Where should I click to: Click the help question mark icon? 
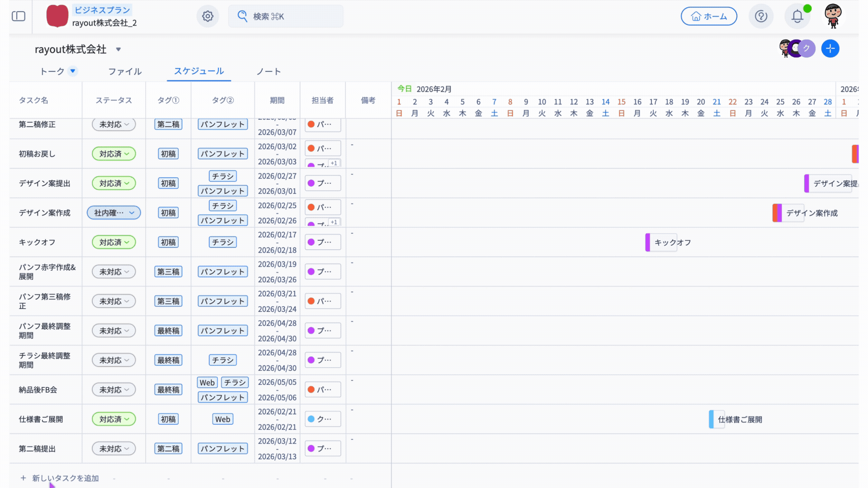(761, 16)
